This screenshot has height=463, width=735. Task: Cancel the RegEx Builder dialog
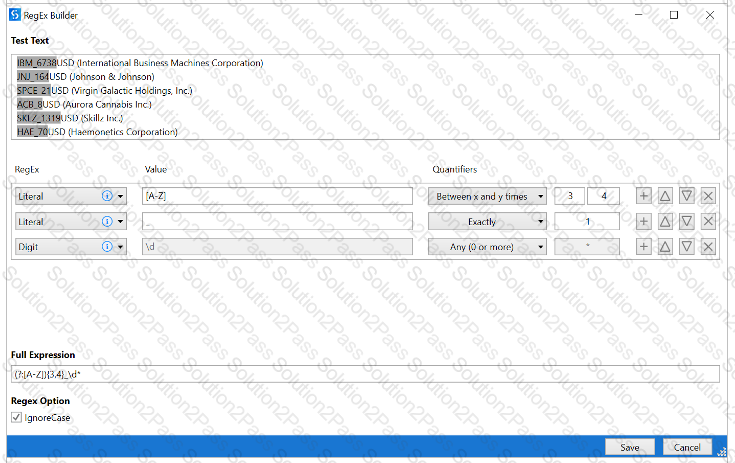click(687, 447)
